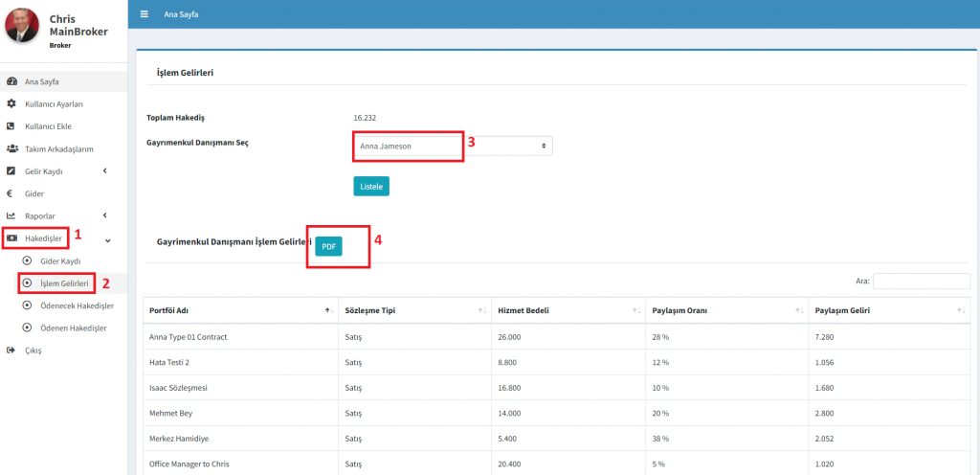The image size is (980, 475).
Task: Click the Ara search input field
Action: tap(921, 282)
